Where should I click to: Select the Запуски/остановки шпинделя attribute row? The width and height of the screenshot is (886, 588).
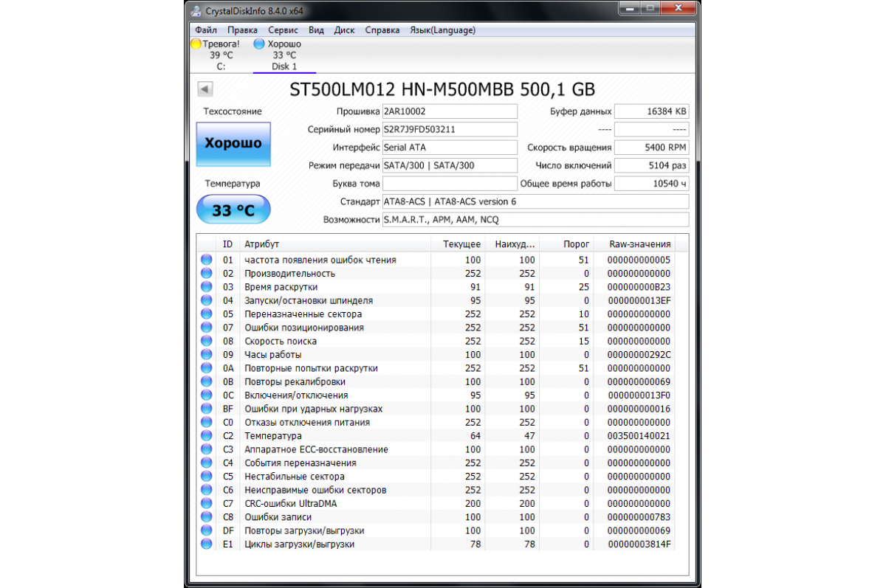click(436, 300)
